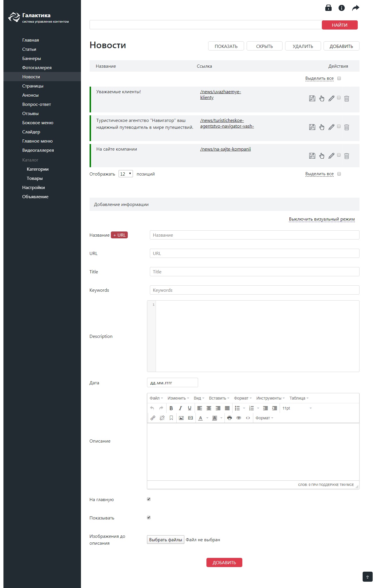The width and height of the screenshot is (381, 588).
Task: Uncheck the "На главную" checkbox
Action: click(149, 499)
